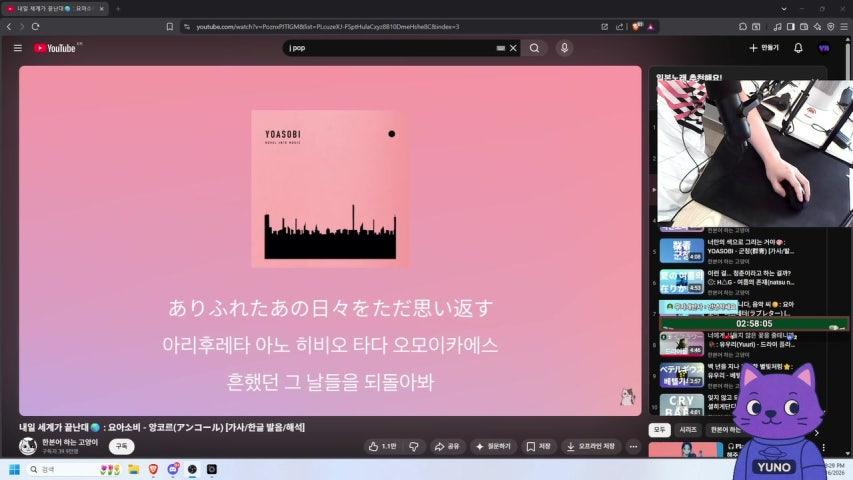This screenshot has width=853, height=480.
Task: Open the OBS Studio taskbar icon
Action: pos(193,469)
